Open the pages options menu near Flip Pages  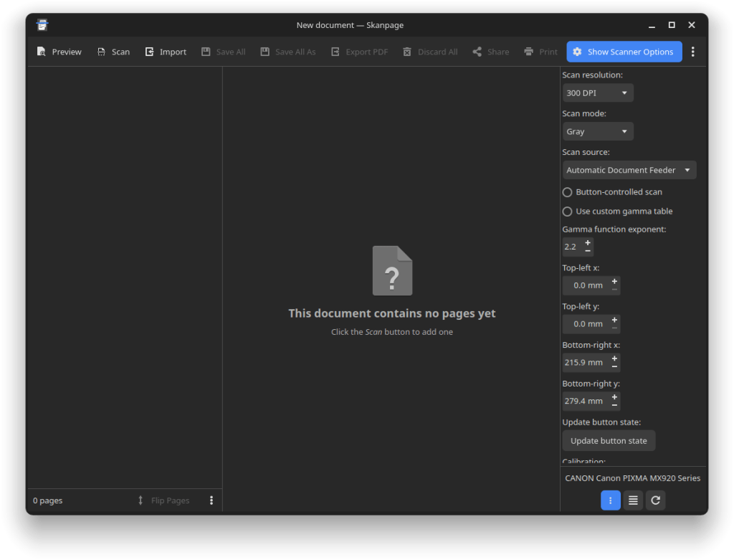coord(211,500)
